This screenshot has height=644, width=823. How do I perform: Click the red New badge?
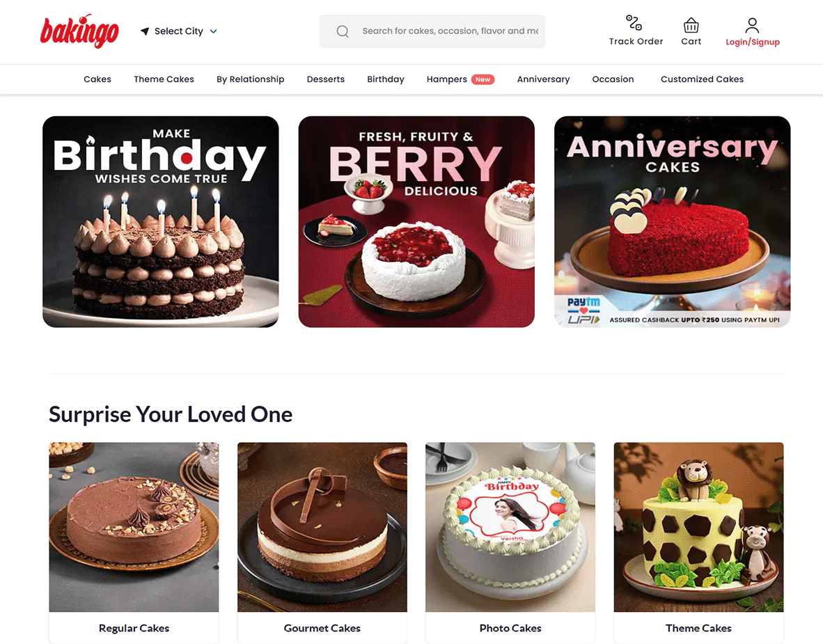tap(483, 79)
